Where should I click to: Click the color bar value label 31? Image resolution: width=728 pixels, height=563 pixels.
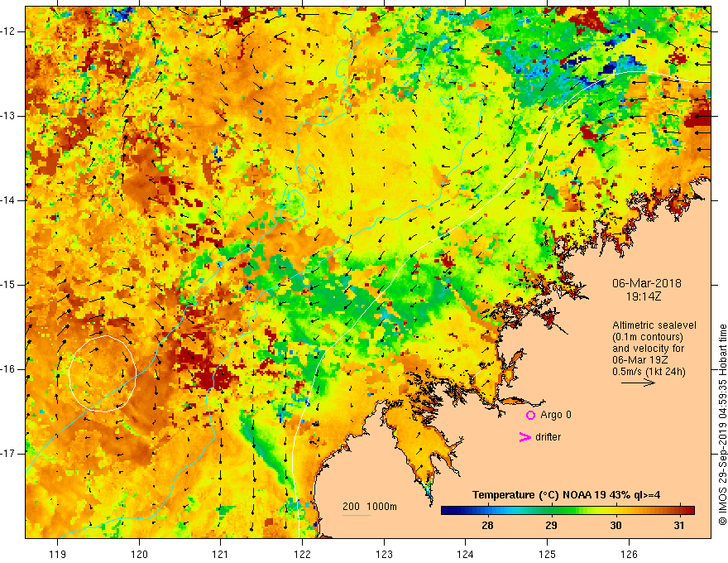pyautogui.click(x=679, y=526)
